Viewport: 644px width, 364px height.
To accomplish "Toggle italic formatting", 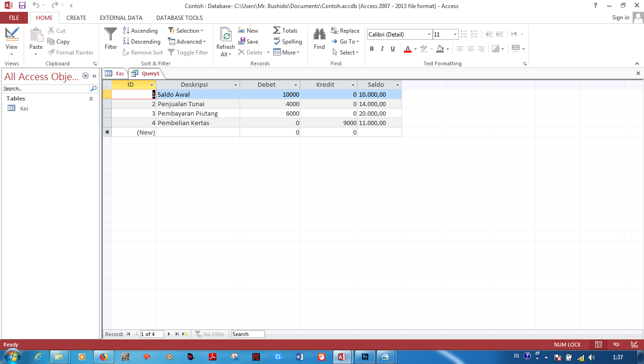I will tap(382, 49).
